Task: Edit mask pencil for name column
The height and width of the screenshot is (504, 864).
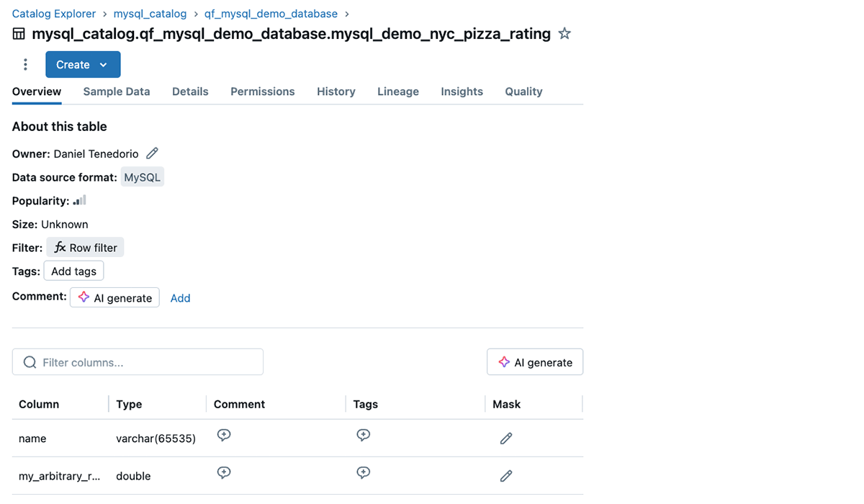Action: [506, 438]
